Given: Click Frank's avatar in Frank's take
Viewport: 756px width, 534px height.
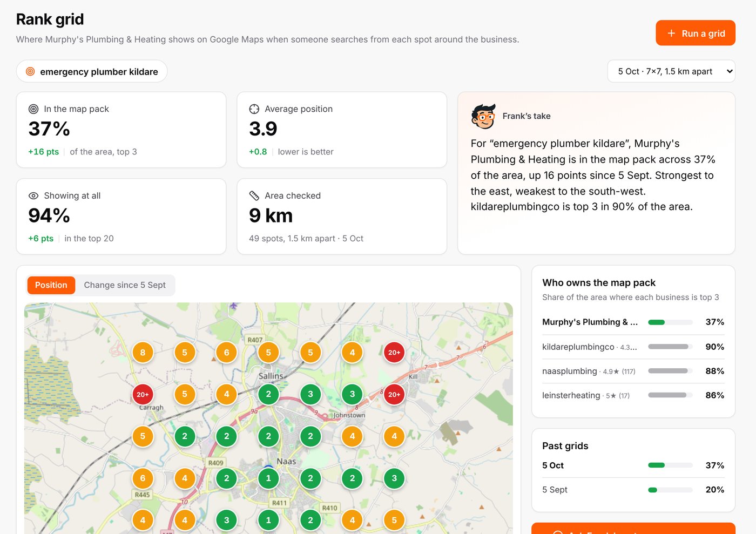Looking at the screenshot, I should pyautogui.click(x=483, y=116).
